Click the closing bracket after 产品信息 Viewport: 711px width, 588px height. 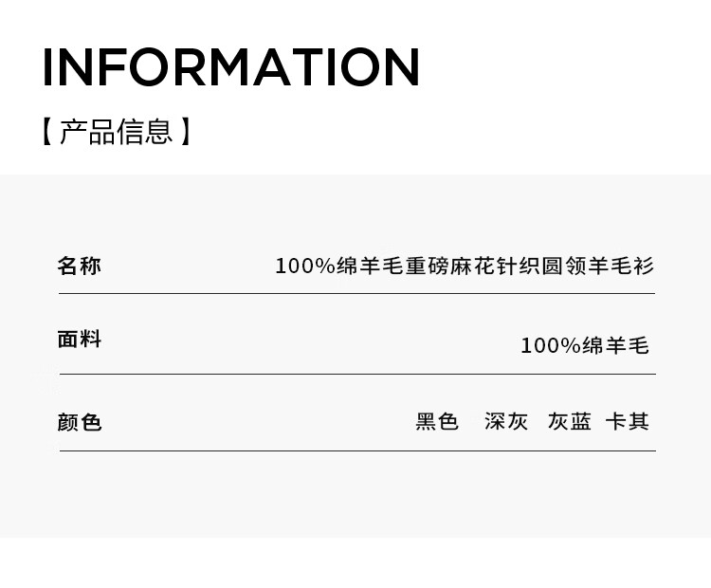pyautogui.click(x=186, y=131)
